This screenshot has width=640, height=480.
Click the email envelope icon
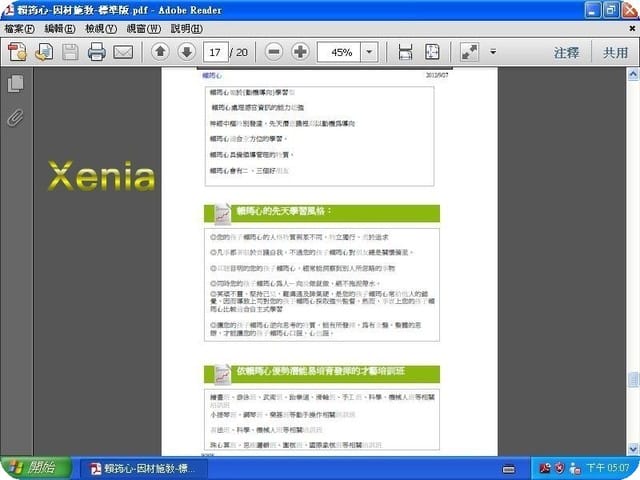[123, 52]
